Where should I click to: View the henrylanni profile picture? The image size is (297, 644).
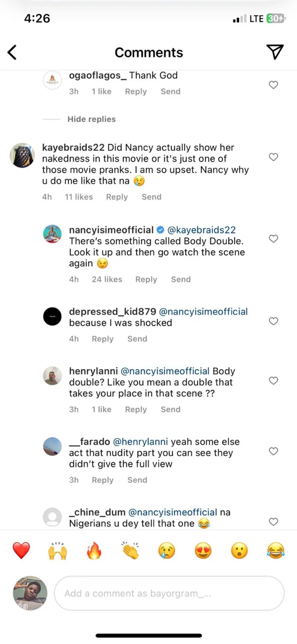click(x=53, y=375)
